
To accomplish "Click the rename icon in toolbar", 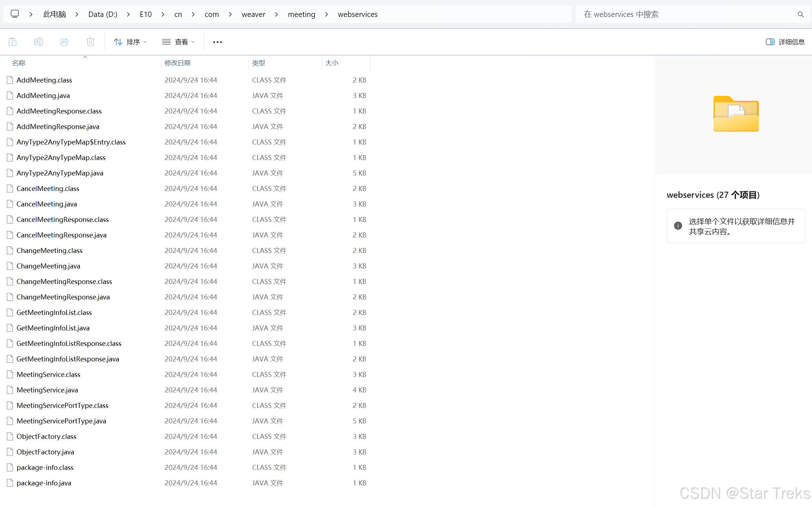I will (x=39, y=42).
